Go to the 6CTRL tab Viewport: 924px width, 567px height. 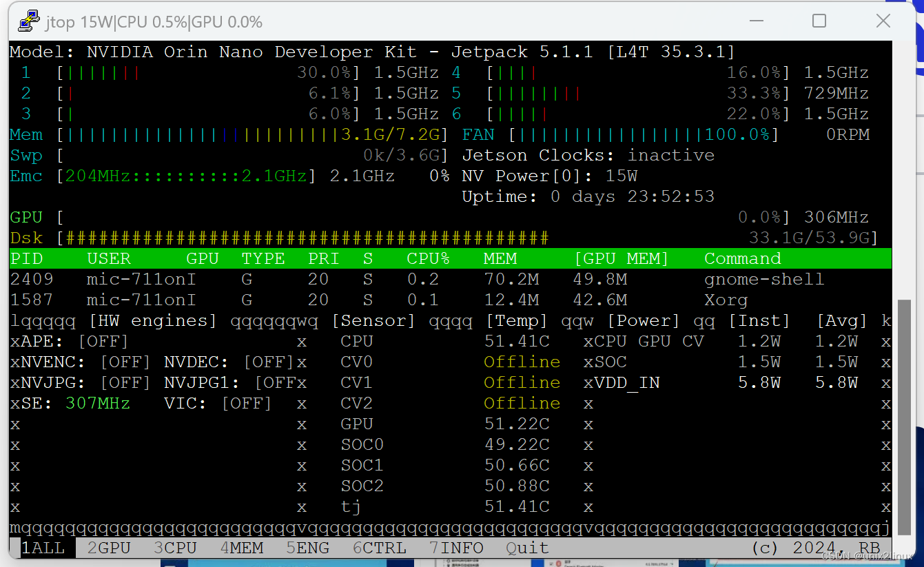pos(380,548)
